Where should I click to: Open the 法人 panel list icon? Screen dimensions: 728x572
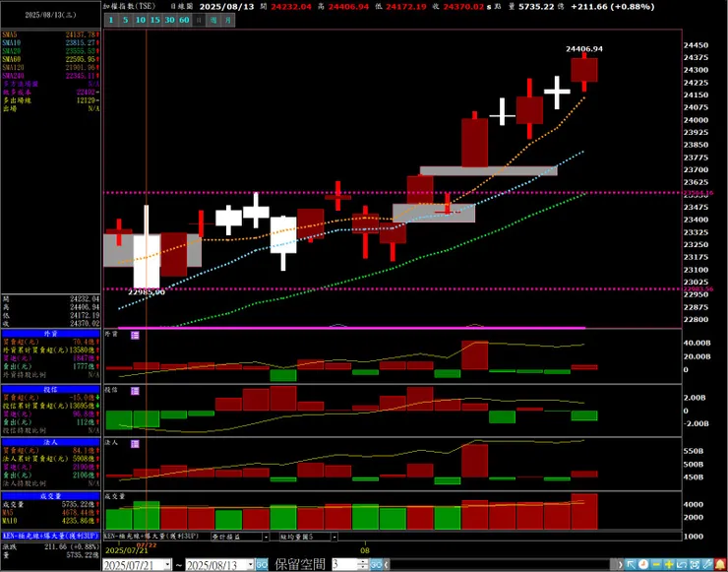point(135,444)
